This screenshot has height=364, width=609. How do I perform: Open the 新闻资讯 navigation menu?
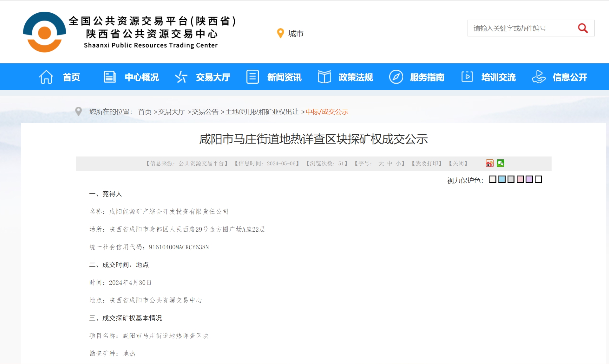click(284, 77)
